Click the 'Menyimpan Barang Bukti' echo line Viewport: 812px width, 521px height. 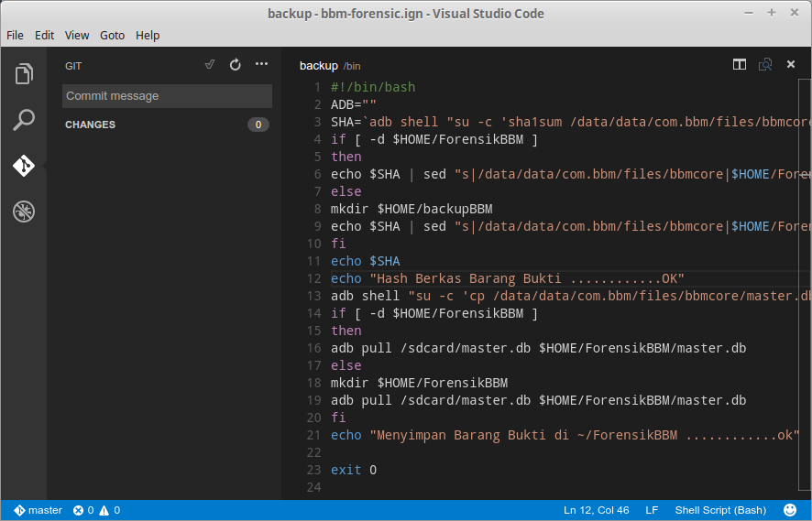point(565,435)
